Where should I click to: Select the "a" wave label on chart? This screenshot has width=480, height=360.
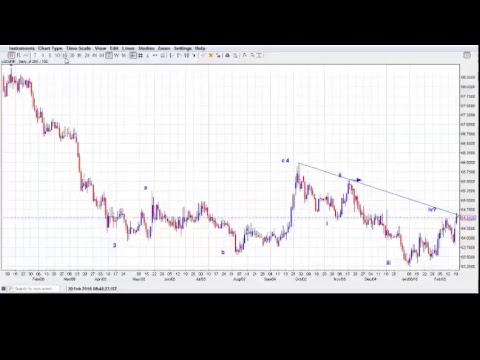pos(145,188)
